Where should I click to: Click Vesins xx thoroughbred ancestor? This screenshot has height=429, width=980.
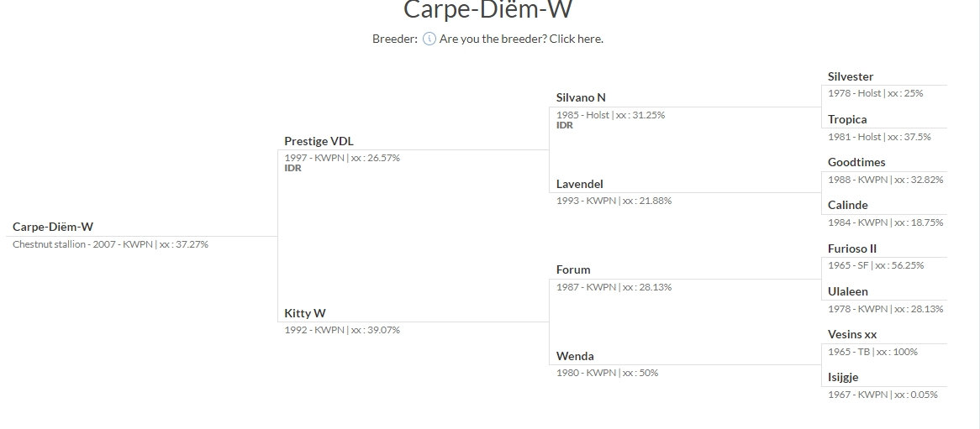tap(852, 334)
